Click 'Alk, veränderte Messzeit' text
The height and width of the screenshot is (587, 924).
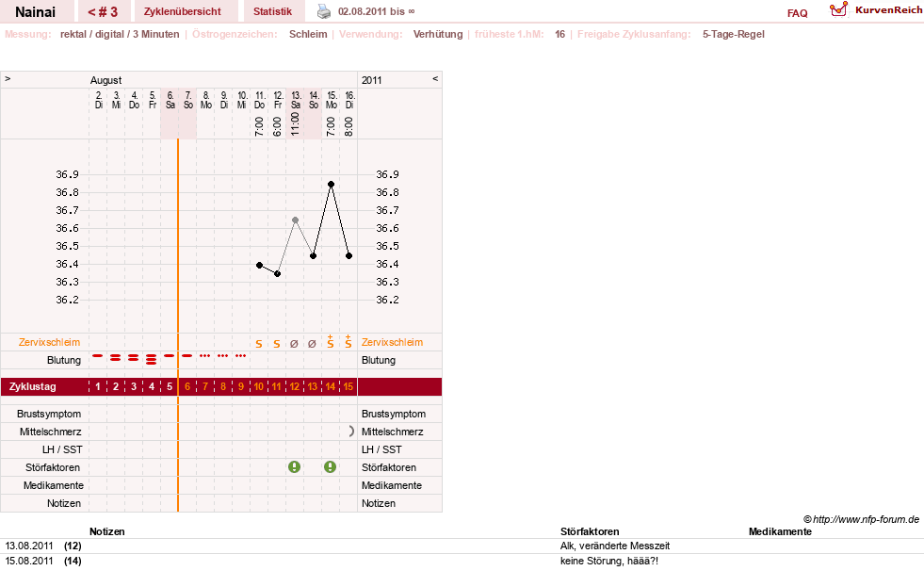tap(615, 546)
